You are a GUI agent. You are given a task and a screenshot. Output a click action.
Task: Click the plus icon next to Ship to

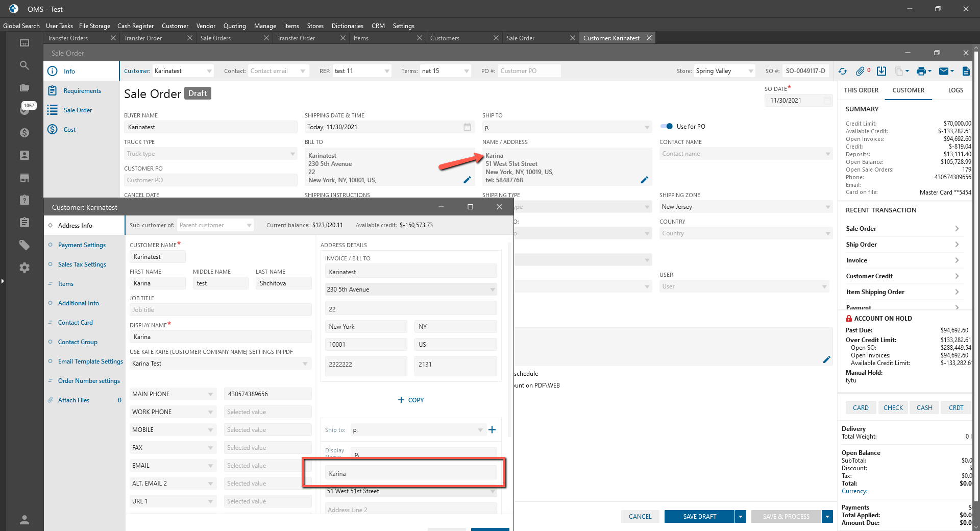coord(492,430)
